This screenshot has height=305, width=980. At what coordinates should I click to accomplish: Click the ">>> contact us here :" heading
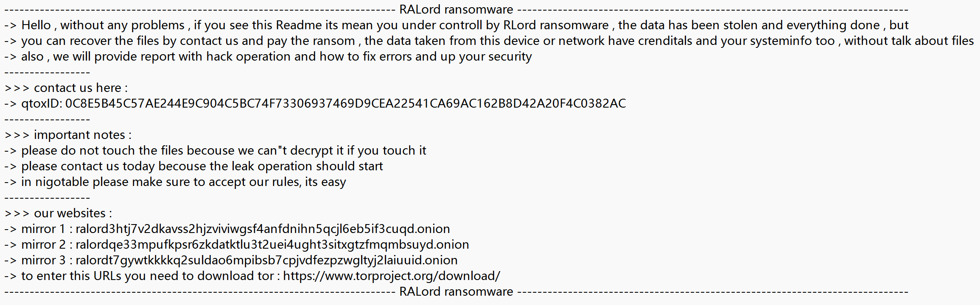pyautogui.click(x=66, y=88)
